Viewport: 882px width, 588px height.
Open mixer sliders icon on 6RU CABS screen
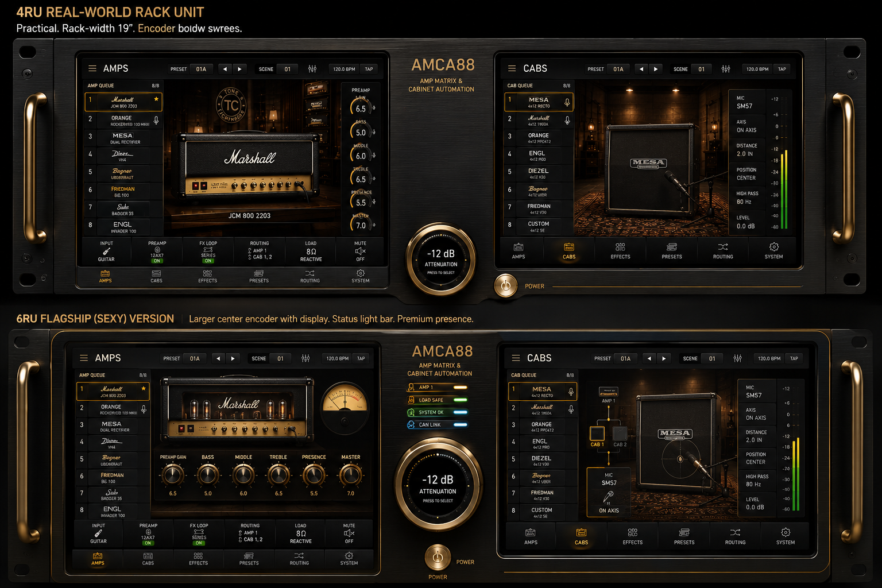pos(737,358)
